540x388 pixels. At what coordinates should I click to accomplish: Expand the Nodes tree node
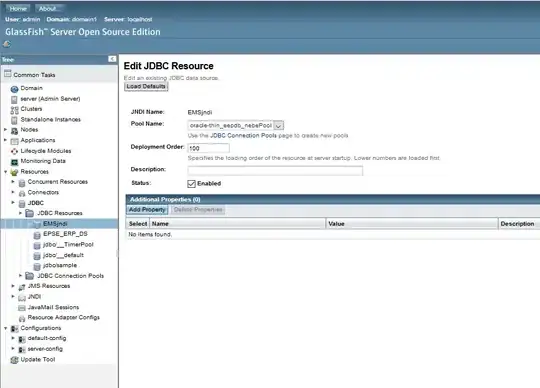tap(6, 130)
